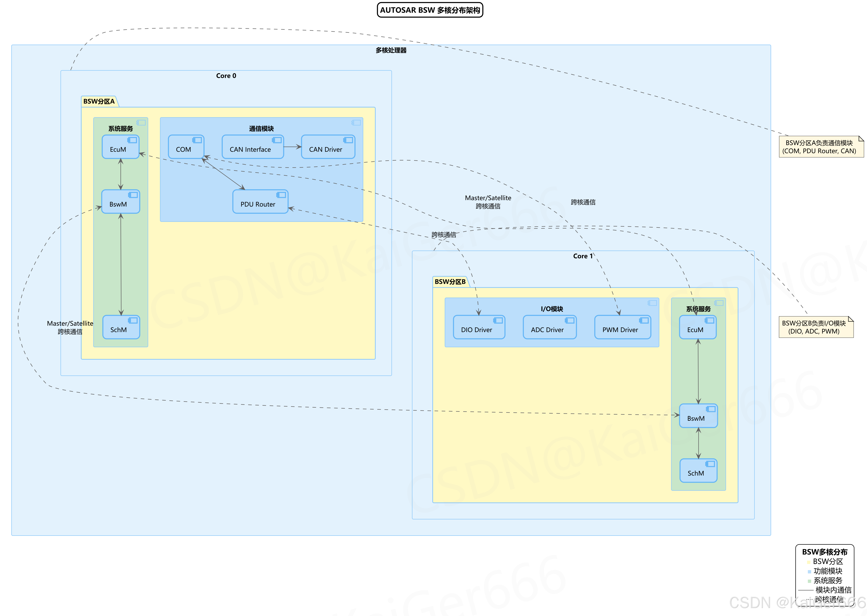Viewport: 867px width, 616px height.
Task: Select the EcuM component in Core 1
Action: (698, 327)
